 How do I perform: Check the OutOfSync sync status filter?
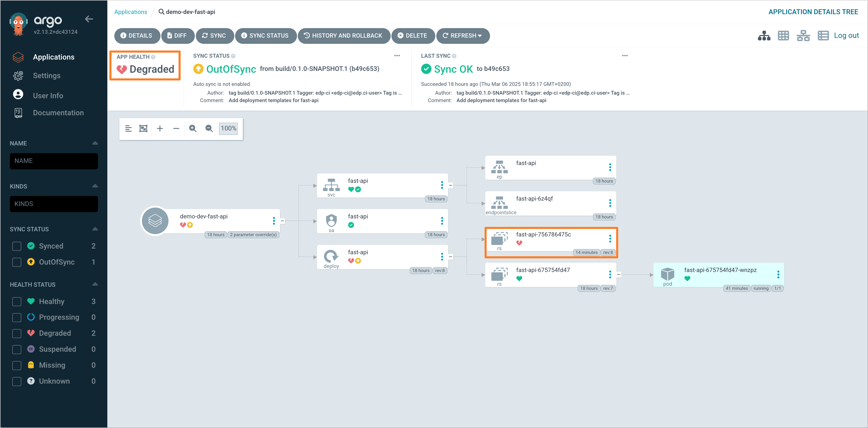coord(17,262)
